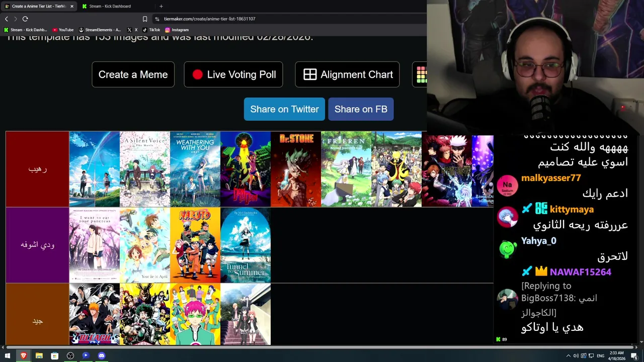Select the Weathering With You poster
This screenshot has width=644, height=362.
point(195,169)
